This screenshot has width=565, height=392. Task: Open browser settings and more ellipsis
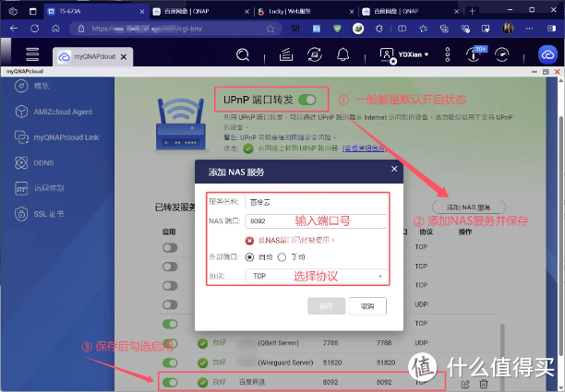pos(529,29)
